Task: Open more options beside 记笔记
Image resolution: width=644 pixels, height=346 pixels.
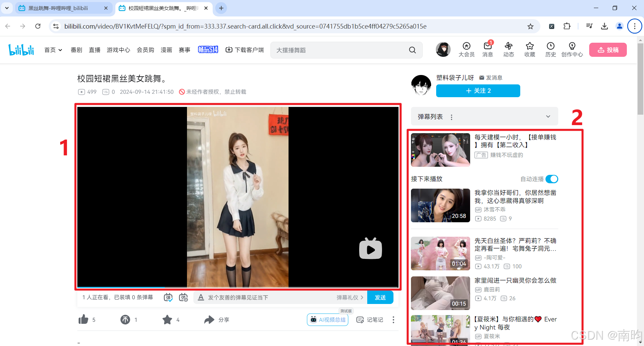Action: pyautogui.click(x=393, y=320)
